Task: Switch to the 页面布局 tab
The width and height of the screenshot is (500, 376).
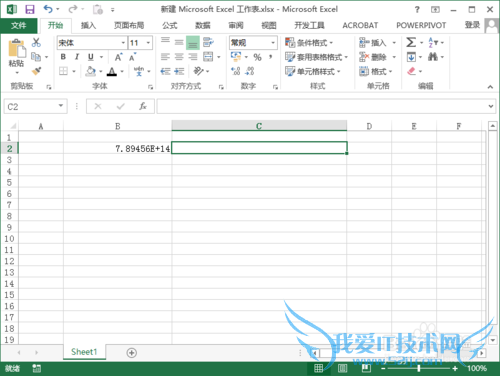Action: [129, 25]
